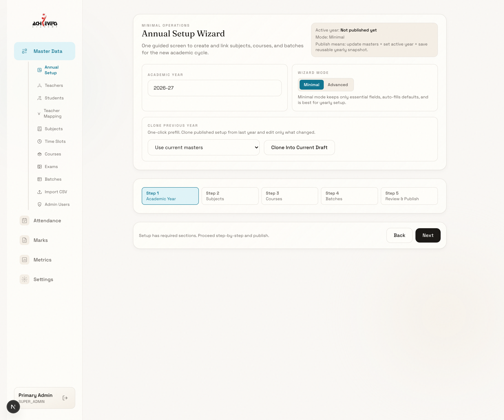Open Teacher Mapping in sidebar

pos(52,113)
